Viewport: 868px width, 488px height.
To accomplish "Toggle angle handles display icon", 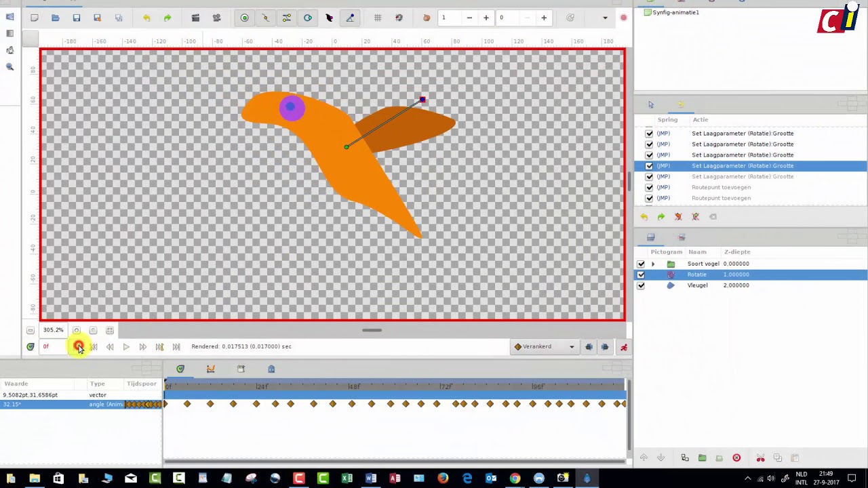I will tap(350, 18).
